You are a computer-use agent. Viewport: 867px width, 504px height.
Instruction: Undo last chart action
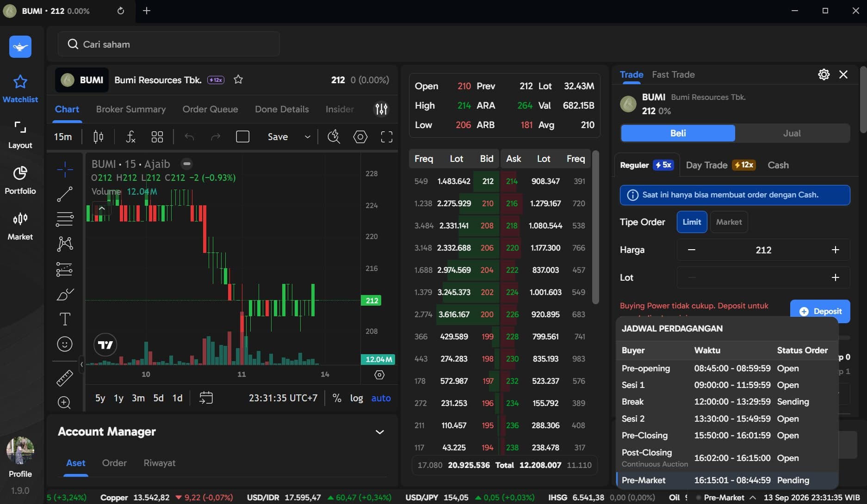189,136
